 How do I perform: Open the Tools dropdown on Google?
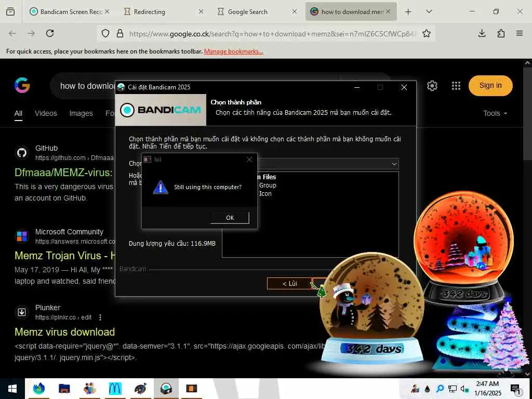pyautogui.click(x=495, y=113)
